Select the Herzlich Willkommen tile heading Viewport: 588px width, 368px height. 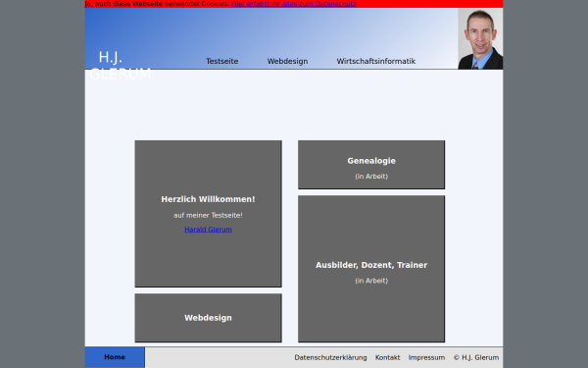click(x=208, y=199)
